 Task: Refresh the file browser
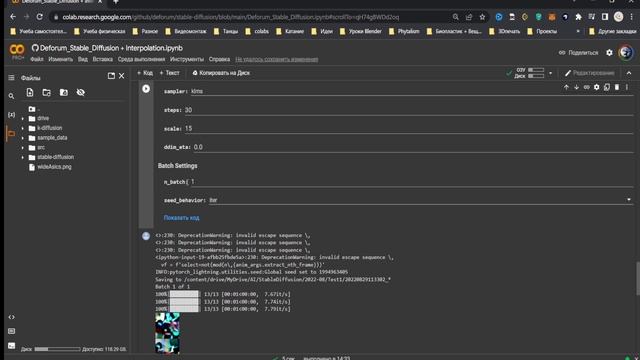47,93
